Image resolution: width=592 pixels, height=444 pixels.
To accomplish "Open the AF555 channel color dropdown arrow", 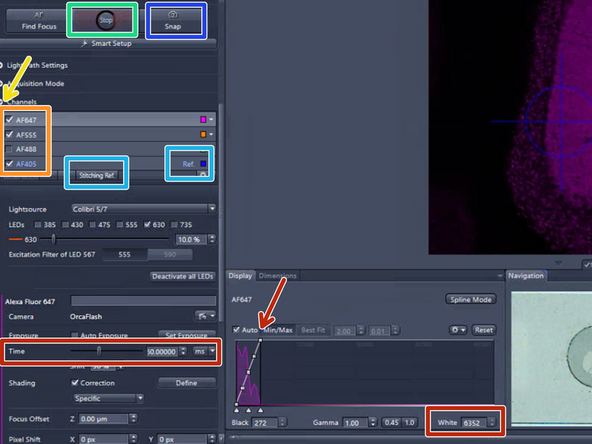I will [211, 134].
